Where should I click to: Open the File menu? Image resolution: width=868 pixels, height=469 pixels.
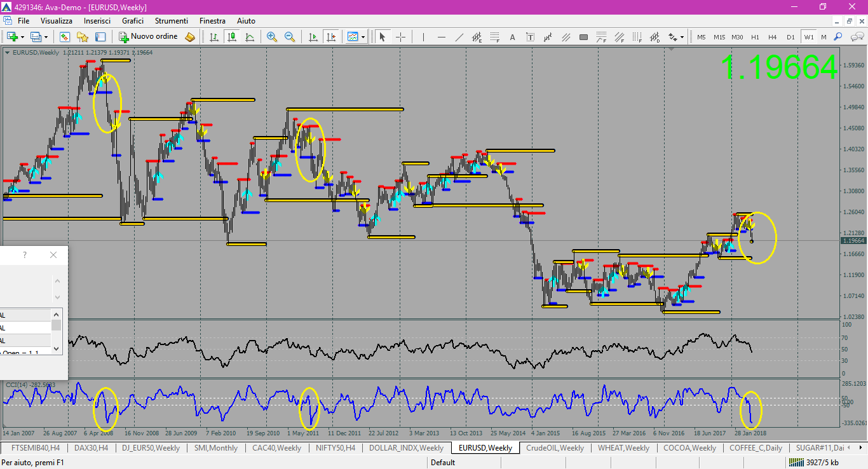[x=24, y=21]
